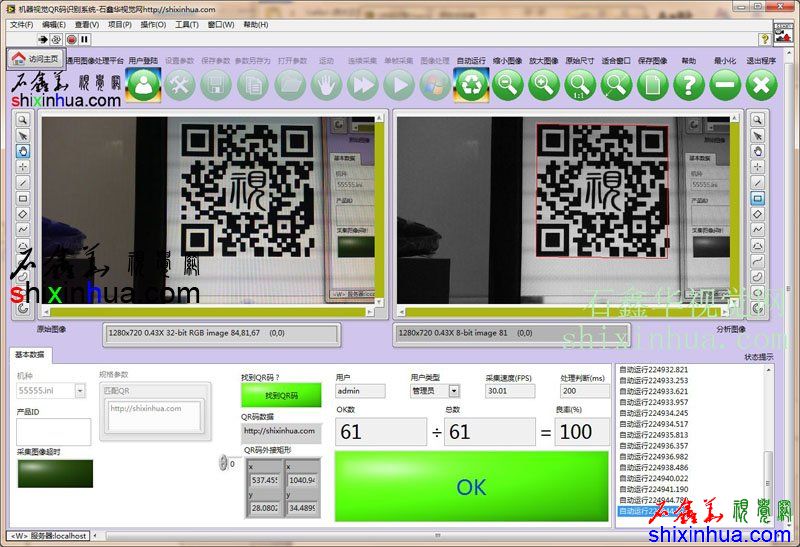Viewport: 800px width, 547px height.
Task: Click the zoom in image (放大图像) magnifier
Action: pyautogui.click(x=543, y=85)
